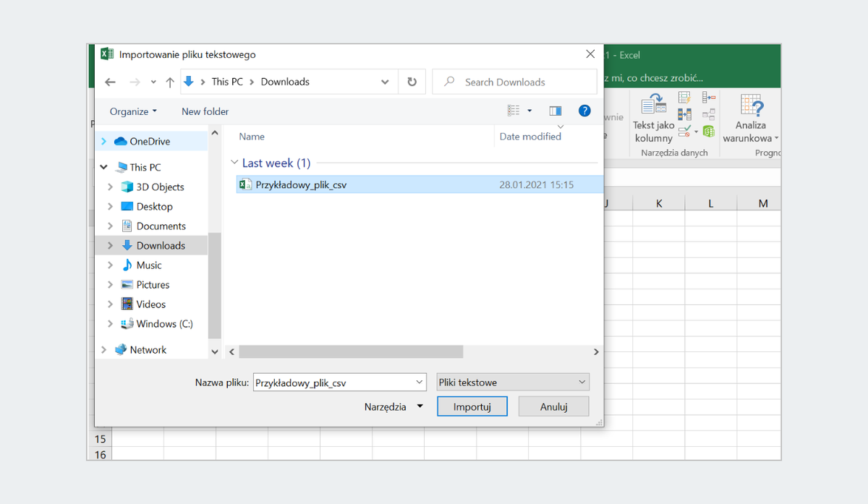
Task: Select column K header in Excel
Action: coord(659,203)
